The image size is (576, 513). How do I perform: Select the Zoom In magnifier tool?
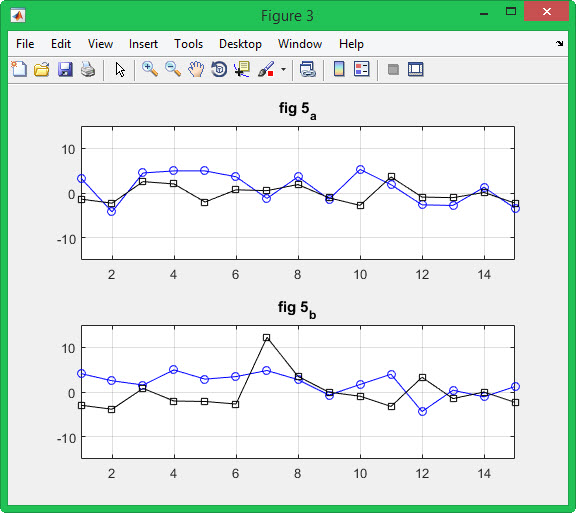click(x=150, y=69)
